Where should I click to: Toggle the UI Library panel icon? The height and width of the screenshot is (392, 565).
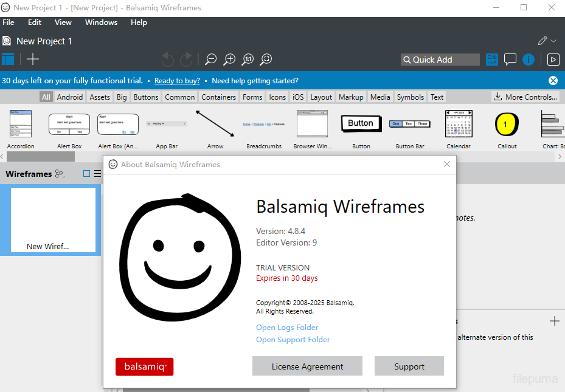pos(492,60)
